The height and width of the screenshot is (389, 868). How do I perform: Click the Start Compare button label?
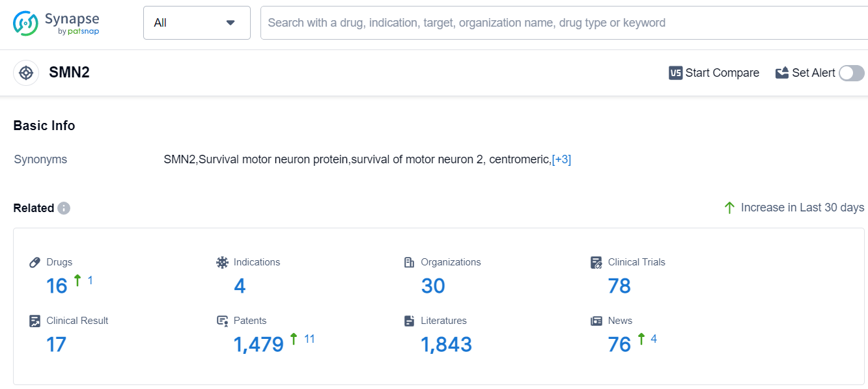tap(722, 73)
